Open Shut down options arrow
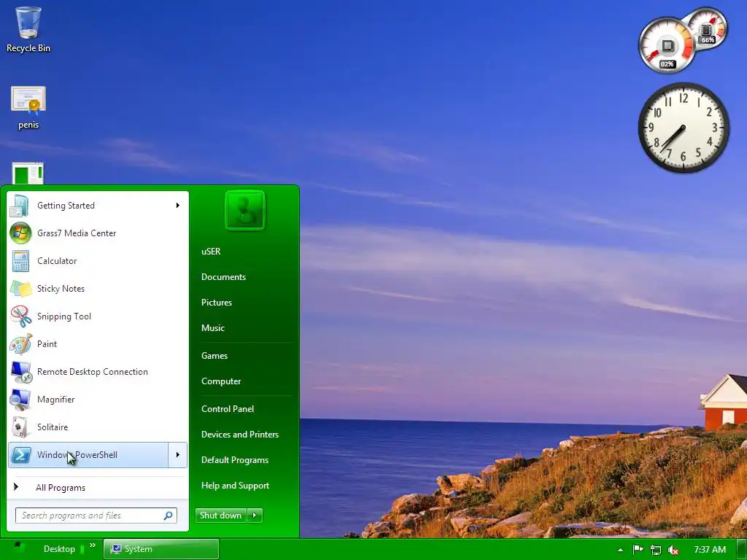The image size is (747, 560). pos(255,516)
